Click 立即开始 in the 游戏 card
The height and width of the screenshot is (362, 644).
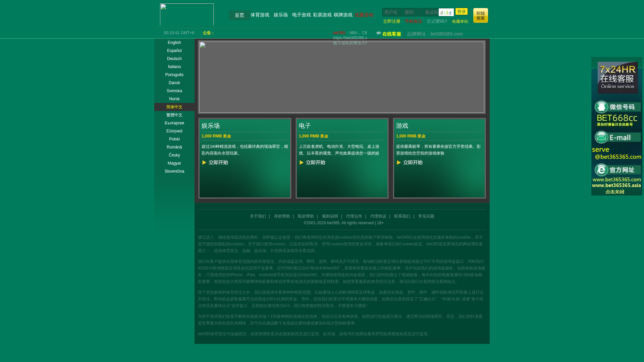(x=410, y=163)
